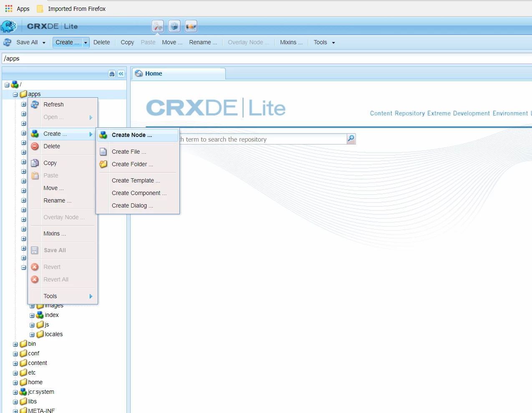Select Create Folder in submenu
532x413 pixels.
pyautogui.click(x=138, y=164)
